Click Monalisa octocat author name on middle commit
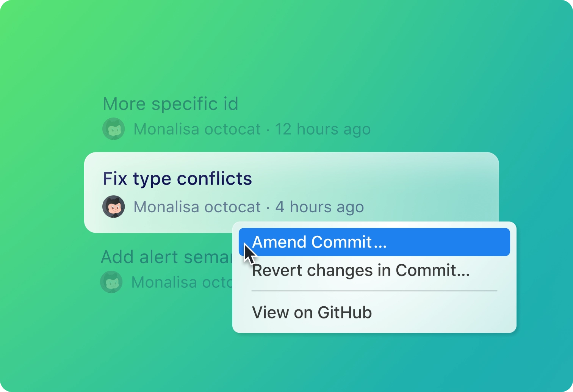 point(197,207)
